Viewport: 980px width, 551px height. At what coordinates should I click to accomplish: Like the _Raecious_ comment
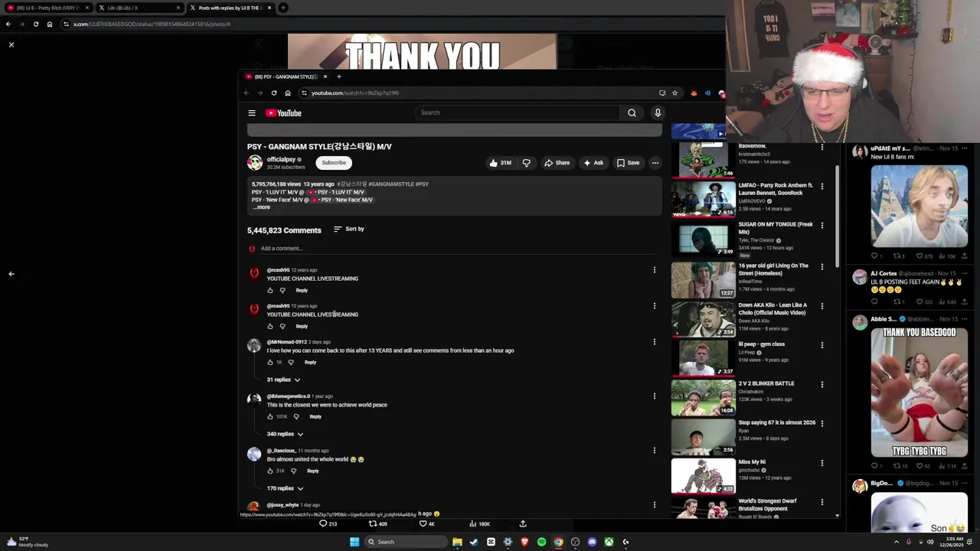tap(269, 471)
